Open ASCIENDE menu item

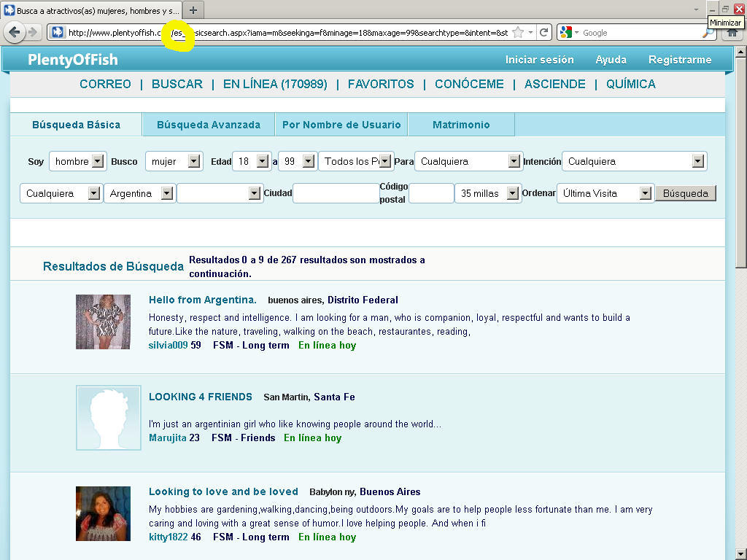555,84
